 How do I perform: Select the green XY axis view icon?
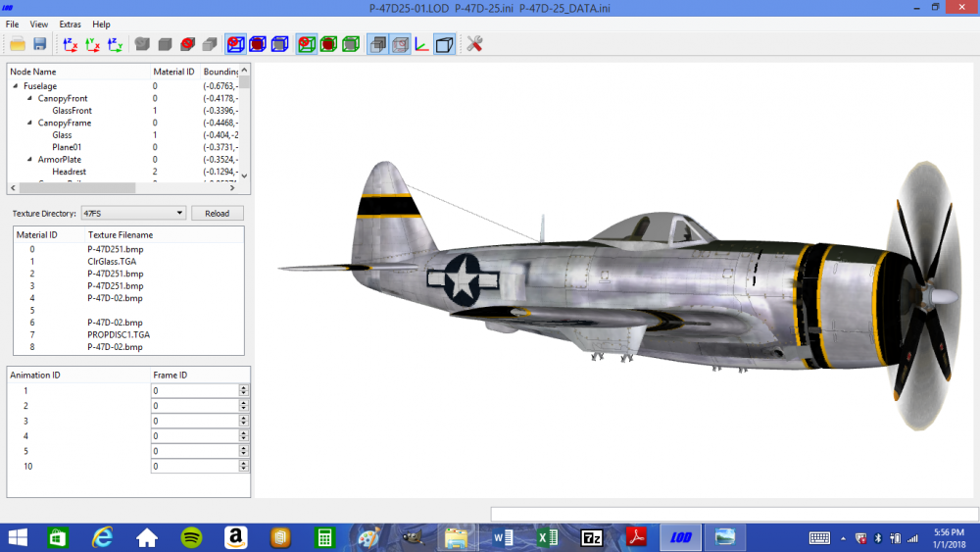click(x=92, y=44)
